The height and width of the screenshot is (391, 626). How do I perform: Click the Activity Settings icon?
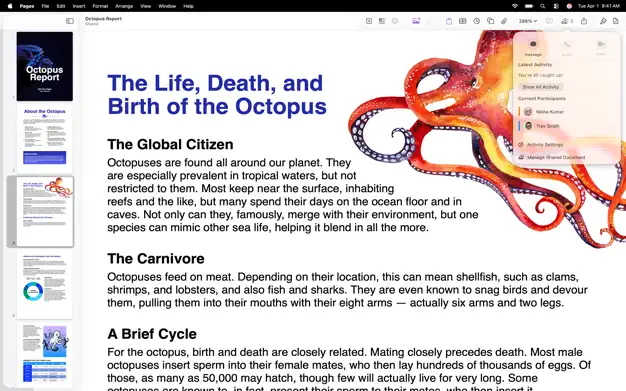pos(521,145)
